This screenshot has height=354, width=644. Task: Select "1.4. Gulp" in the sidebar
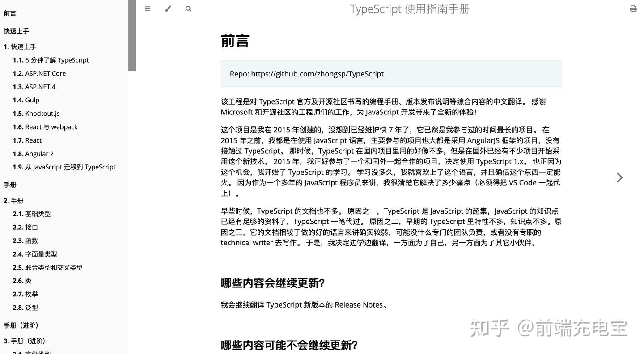pyautogui.click(x=25, y=100)
